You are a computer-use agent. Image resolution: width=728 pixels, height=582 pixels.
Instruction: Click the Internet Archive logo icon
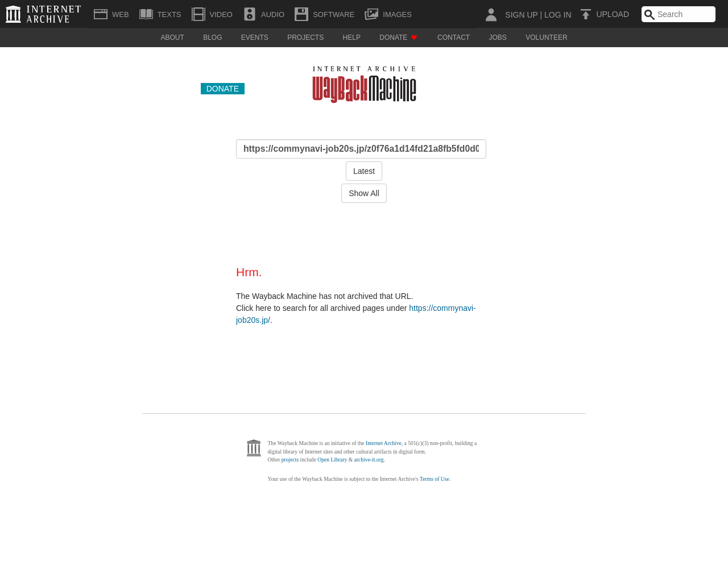coord(13,14)
